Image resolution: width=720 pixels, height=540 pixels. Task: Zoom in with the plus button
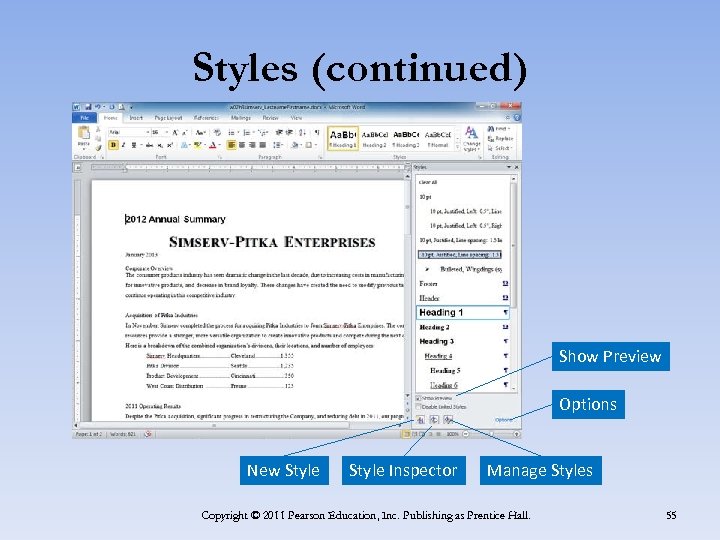pyautogui.click(x=517, y=434)
